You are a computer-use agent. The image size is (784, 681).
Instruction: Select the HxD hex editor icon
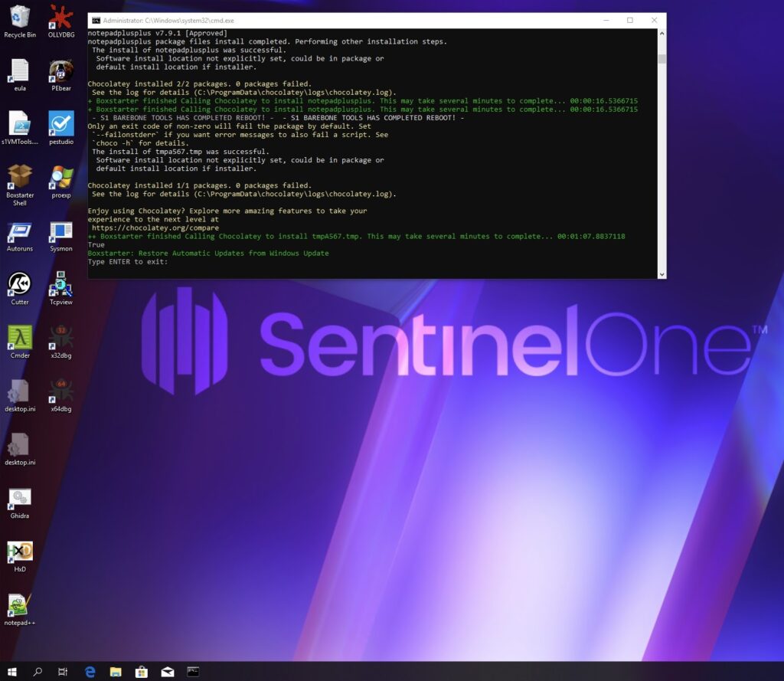click(x=20, y=552)
